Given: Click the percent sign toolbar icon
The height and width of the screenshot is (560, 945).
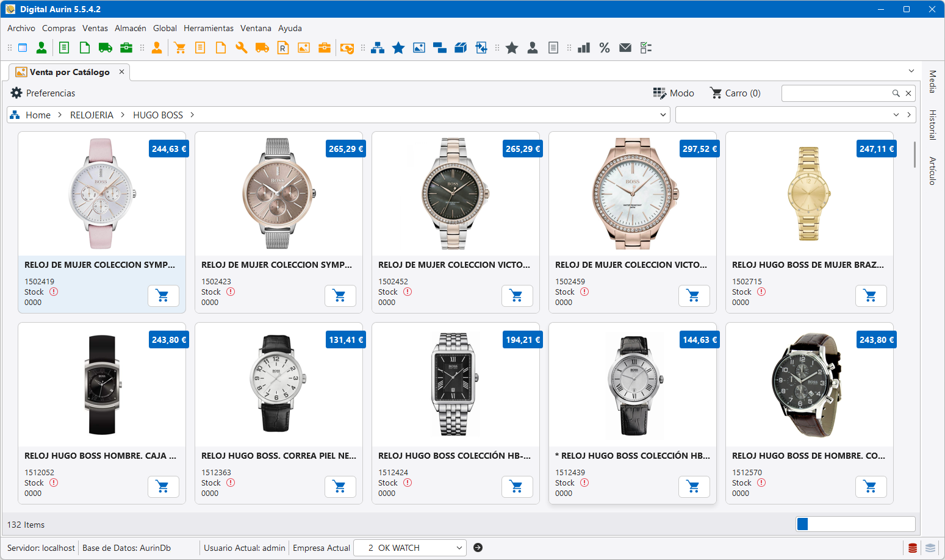Looking at the screenshot, I should [x=605, y=48].
